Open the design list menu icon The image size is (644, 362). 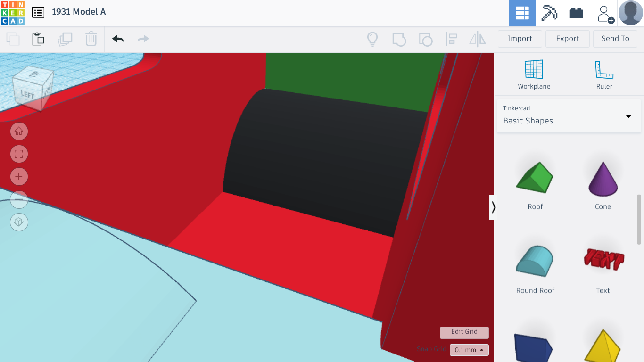(38, 12)
